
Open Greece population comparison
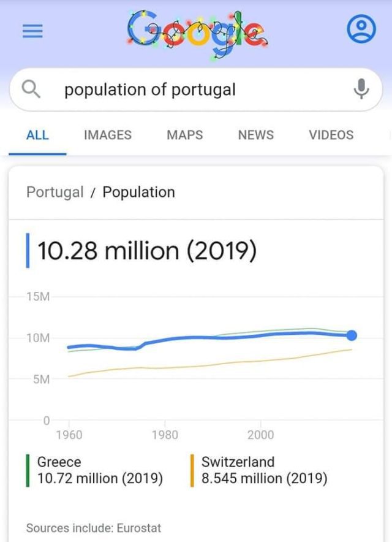pyautogui.click(x=100, y=470)
